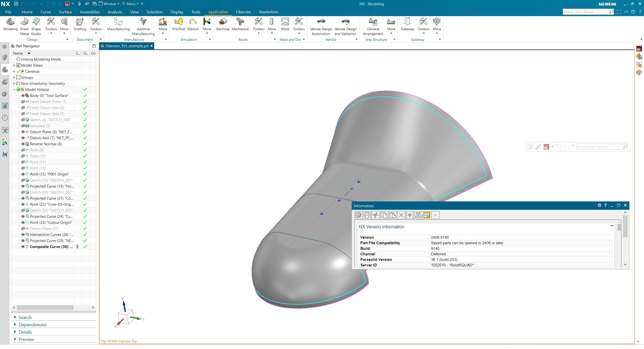Collapse the Model History node
Screen dimensions: 644x349
pos(14,90)
